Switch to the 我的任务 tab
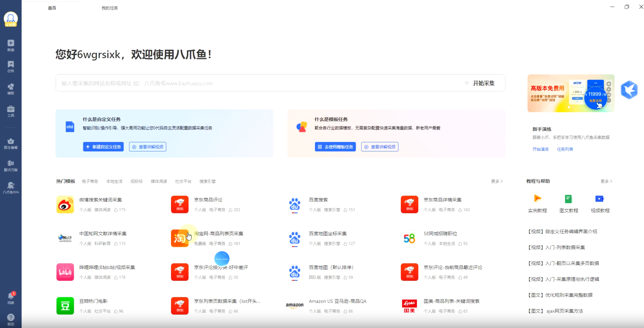The height and width of the screenshot is (328, 644). coord(109,8)
